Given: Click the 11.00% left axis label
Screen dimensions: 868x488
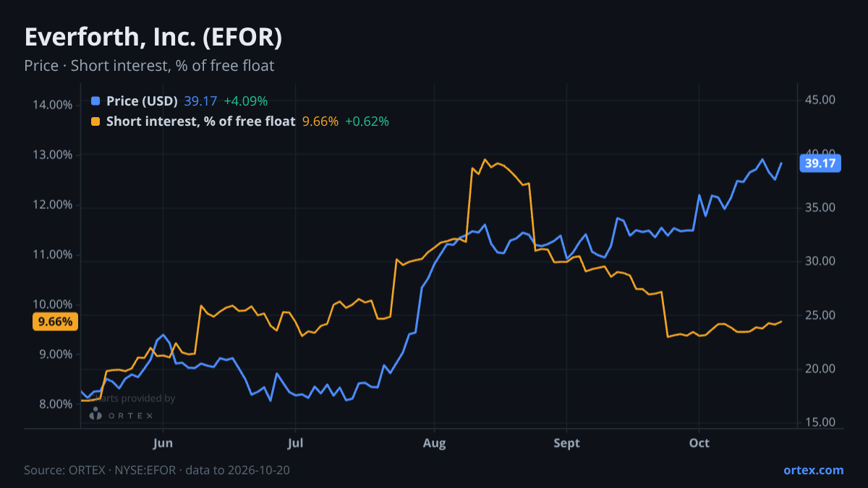Looking at the screenshot, I should (53, 254).
